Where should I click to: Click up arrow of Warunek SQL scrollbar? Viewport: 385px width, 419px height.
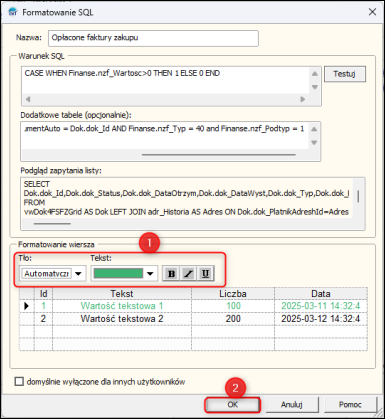(315, 74)
